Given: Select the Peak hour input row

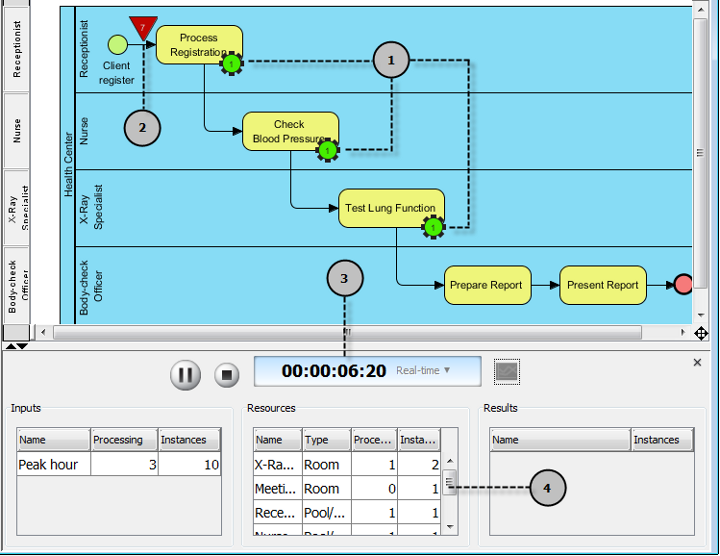Looking at the screenshot, I should pyautogui.click(x=119, y=464).
